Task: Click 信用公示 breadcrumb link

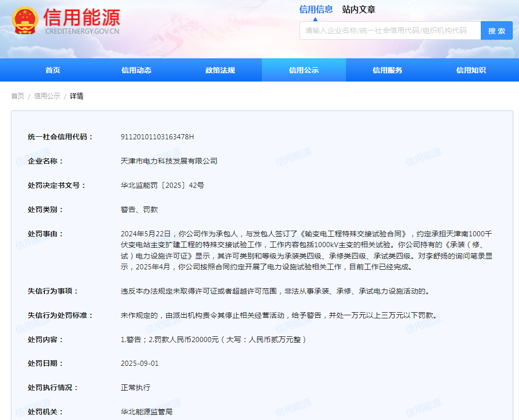Action: point(47,96)
